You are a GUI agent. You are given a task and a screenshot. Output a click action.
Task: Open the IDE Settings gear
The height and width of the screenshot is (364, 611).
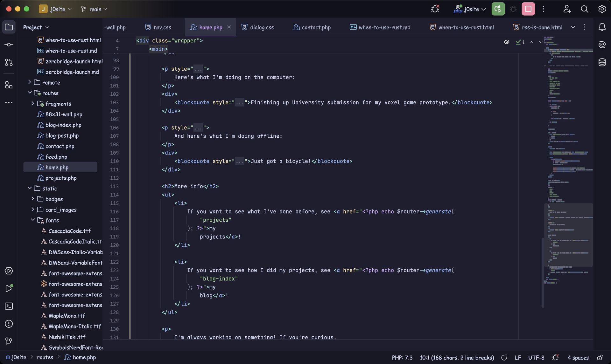click(x=602, y=9)
